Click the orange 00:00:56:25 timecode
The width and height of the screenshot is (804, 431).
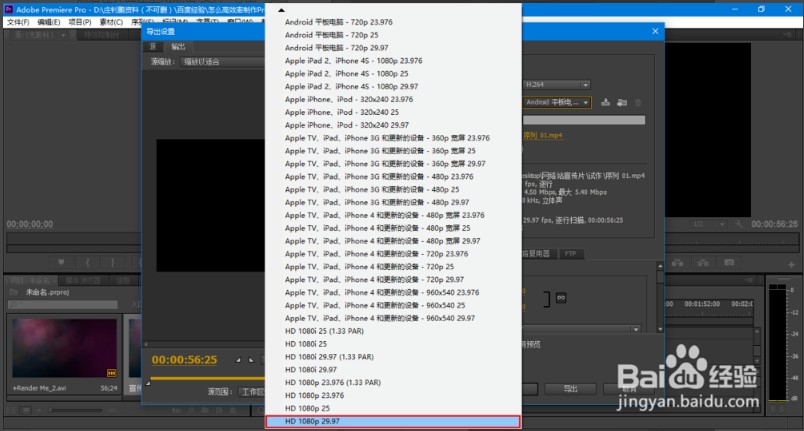(x=184, y=359)
